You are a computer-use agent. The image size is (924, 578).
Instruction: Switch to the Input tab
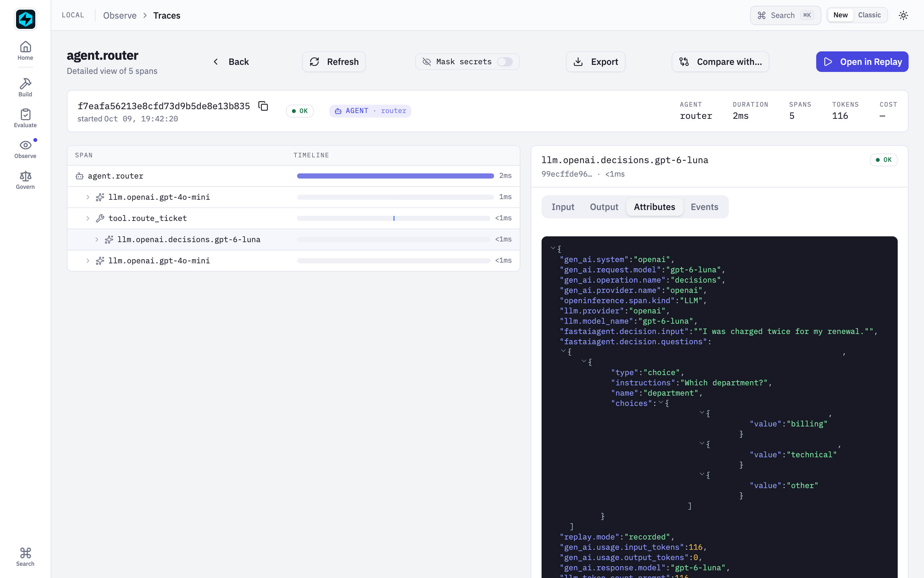(x=563, y=207)
